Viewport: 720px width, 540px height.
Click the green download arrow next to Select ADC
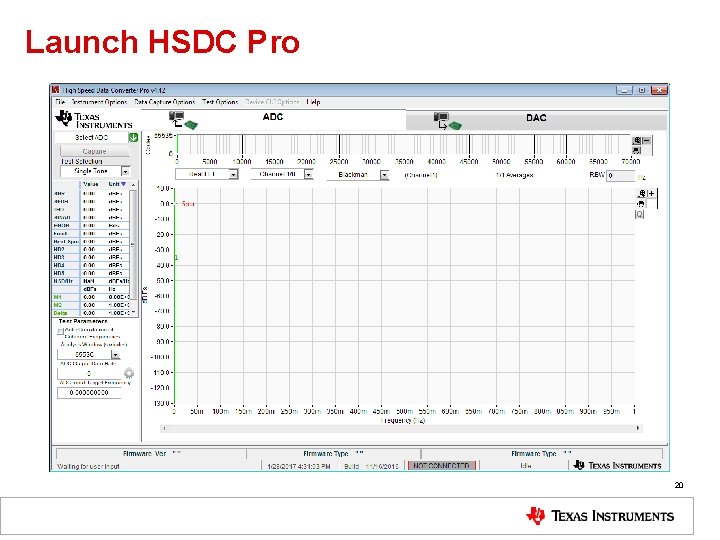[133, 137]
